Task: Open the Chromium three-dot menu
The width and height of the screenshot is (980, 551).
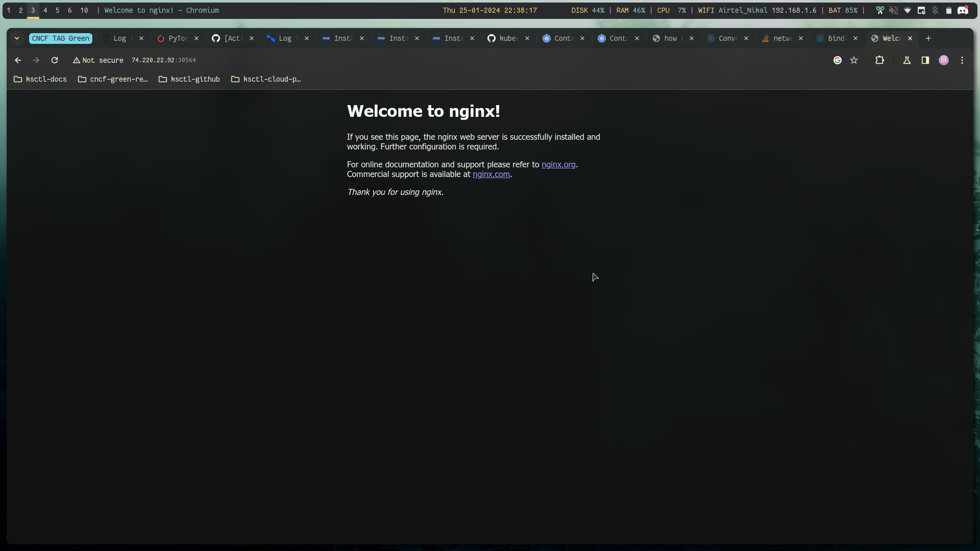Action: pyautogui.click(x=962, y=60)
